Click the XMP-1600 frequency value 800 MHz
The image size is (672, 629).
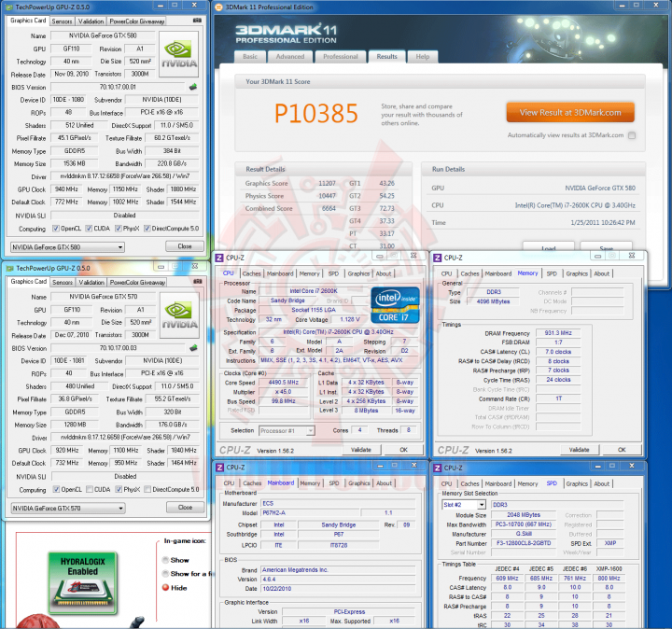point(609,578)
